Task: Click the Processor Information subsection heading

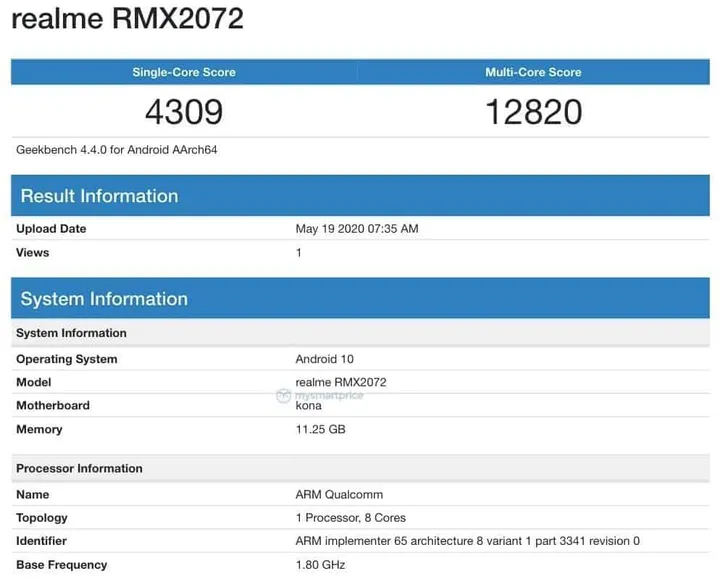Action: [79, 468]
